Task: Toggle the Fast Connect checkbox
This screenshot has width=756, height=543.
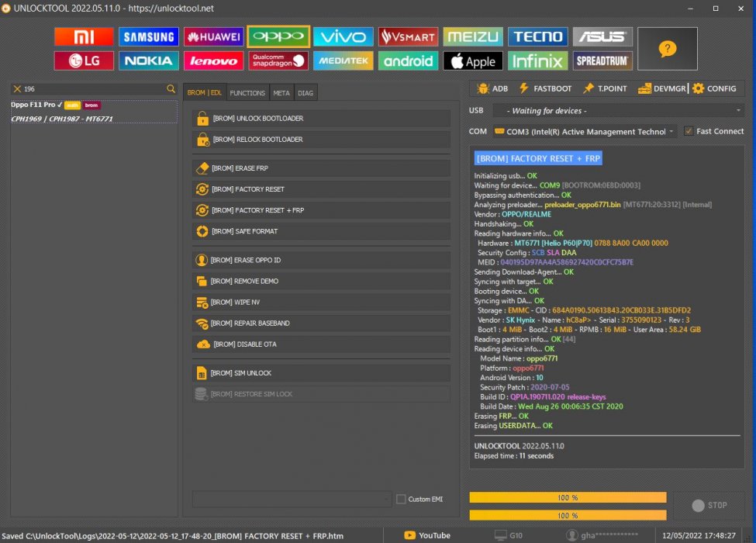Action: click(x=689, y=131)
